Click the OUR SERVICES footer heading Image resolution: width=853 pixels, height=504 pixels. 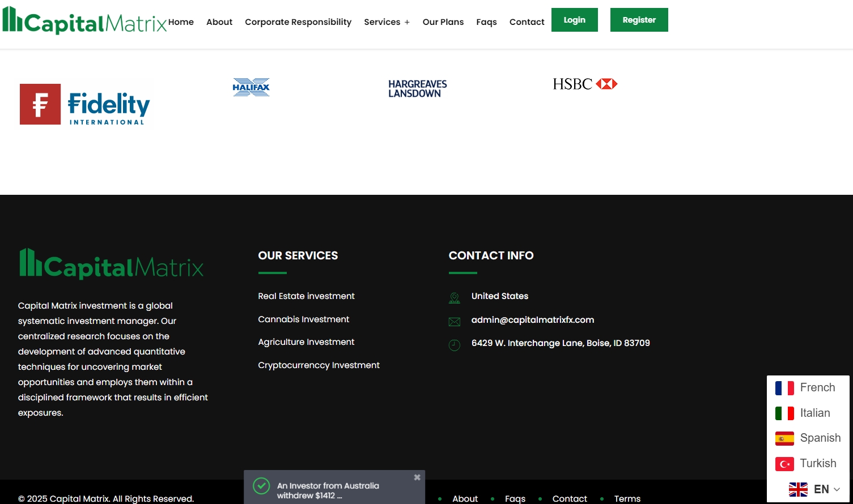[x=298, y=255]
